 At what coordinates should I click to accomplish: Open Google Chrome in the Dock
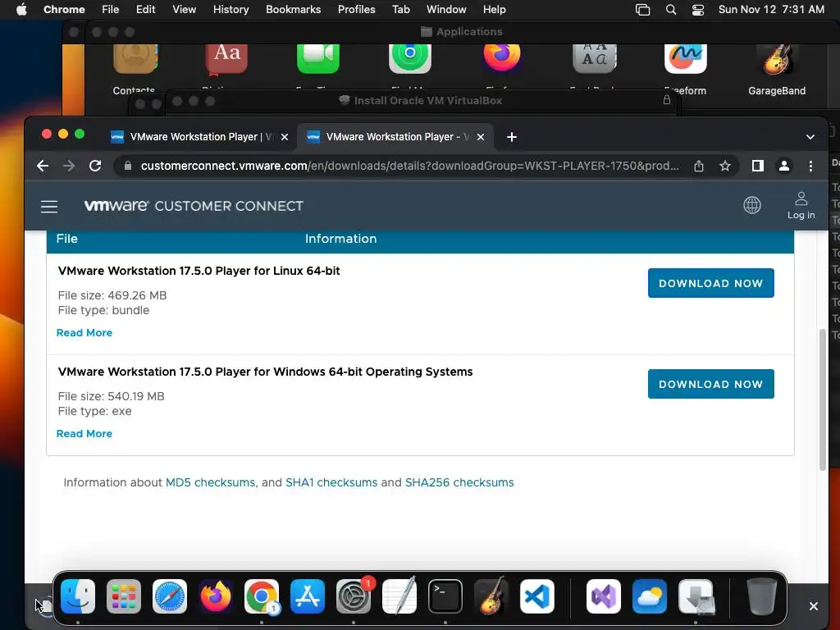coord(262,596)
